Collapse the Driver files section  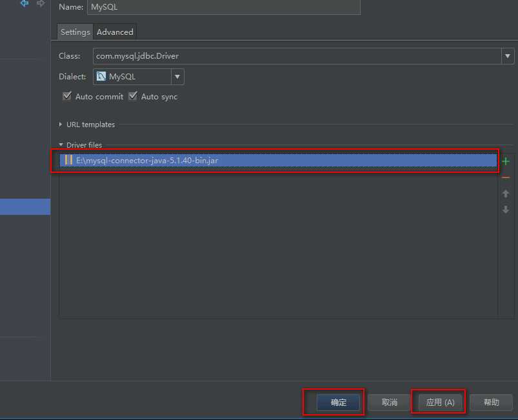(61, 145)
